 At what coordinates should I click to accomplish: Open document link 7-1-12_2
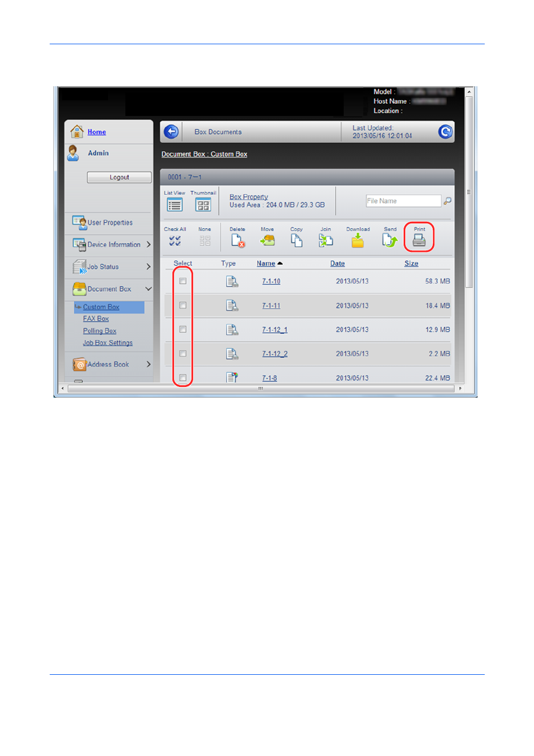[x=275, y=354]
